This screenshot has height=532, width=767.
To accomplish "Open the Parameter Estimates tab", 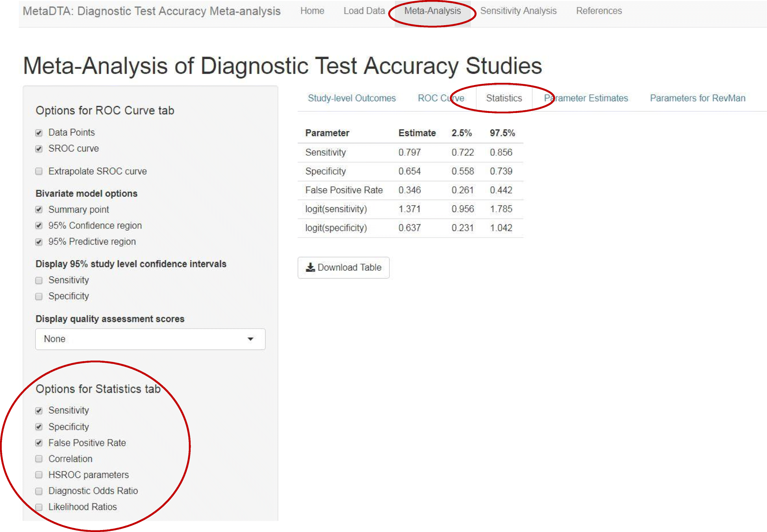I will pyautogui.click(x=586, y=98).
